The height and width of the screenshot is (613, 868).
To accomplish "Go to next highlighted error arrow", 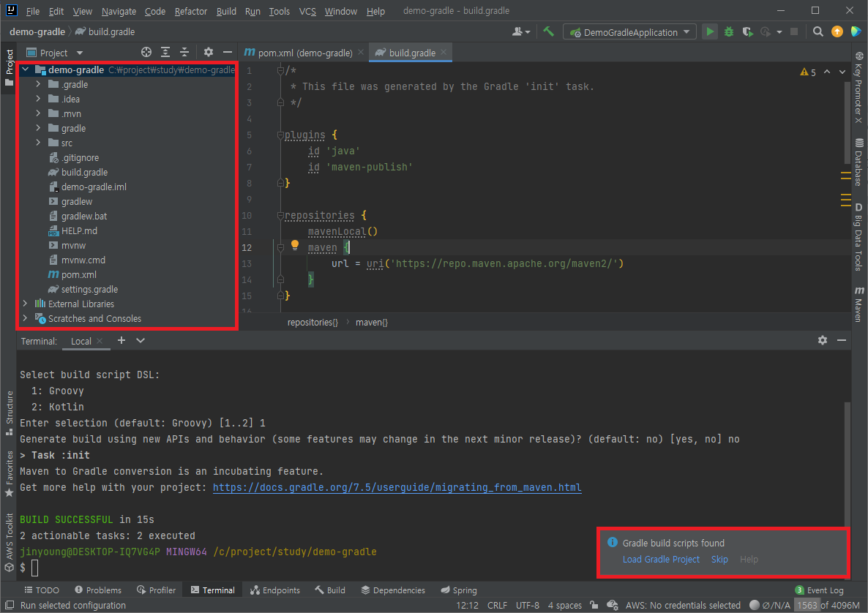I will coord(842,72).
